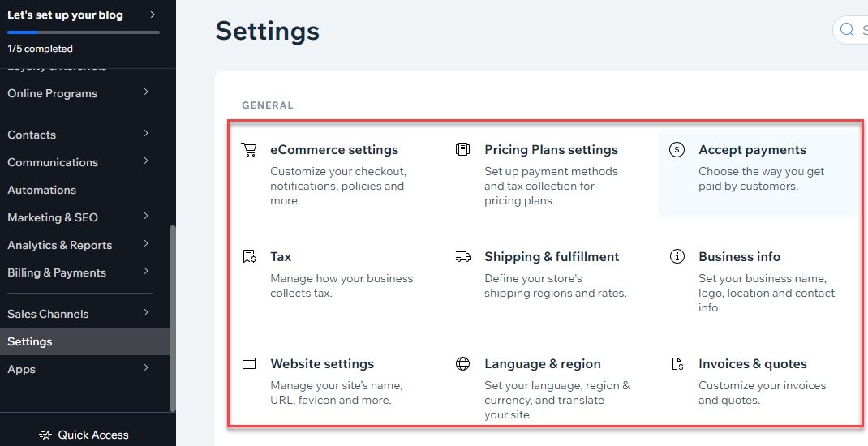Click the Invoices & quotes document icon
This screenshot has width=868, height=446.
point(677,363)
